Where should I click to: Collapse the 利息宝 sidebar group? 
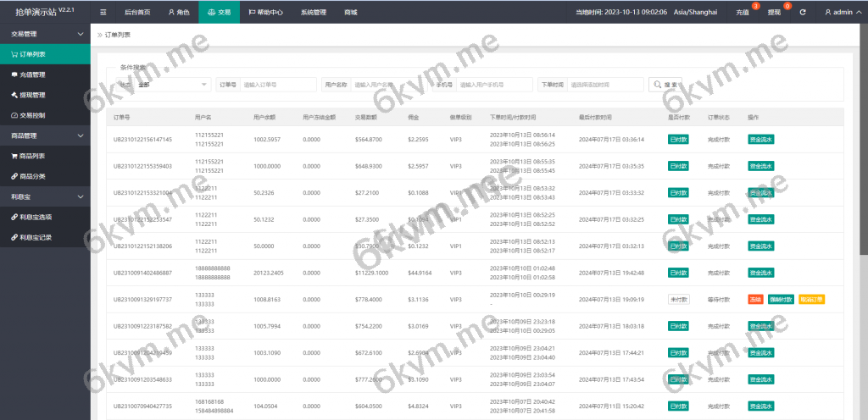pos(45,196)
